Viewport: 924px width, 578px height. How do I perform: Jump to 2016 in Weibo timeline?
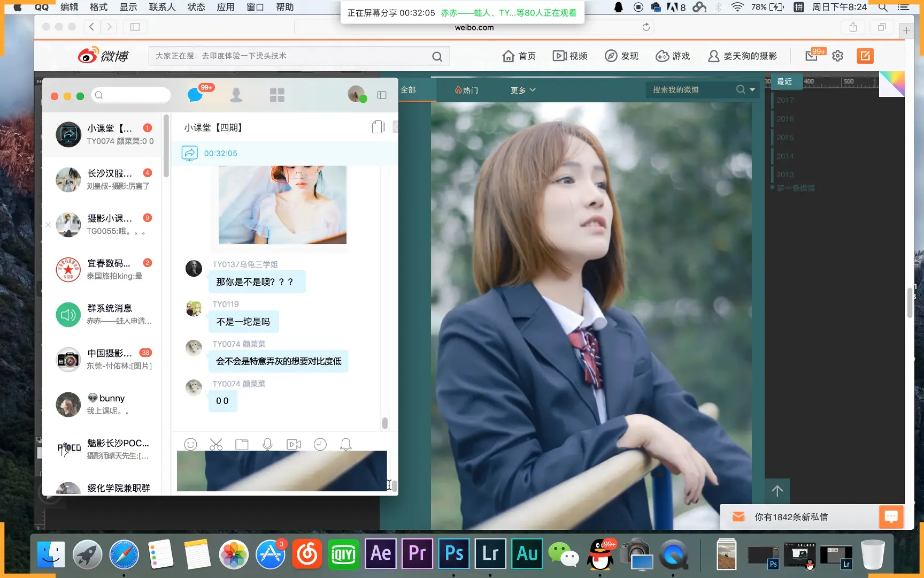(x=785, y=119)
